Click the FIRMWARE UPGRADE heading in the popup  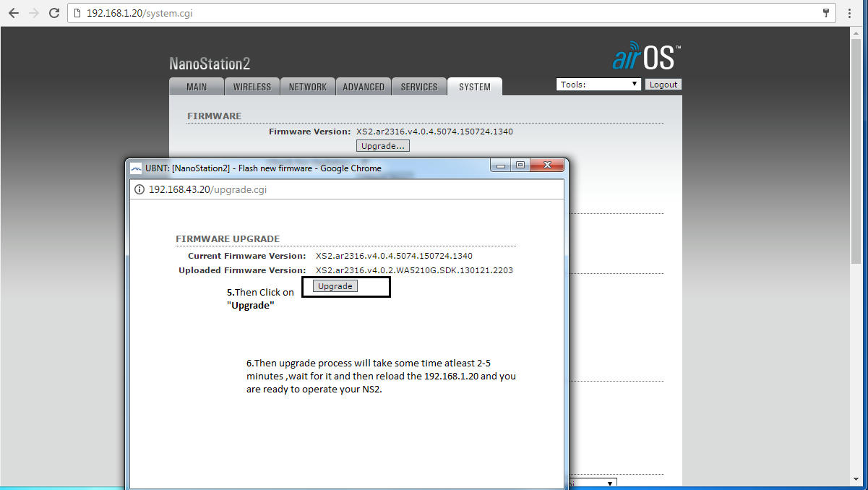228,238
